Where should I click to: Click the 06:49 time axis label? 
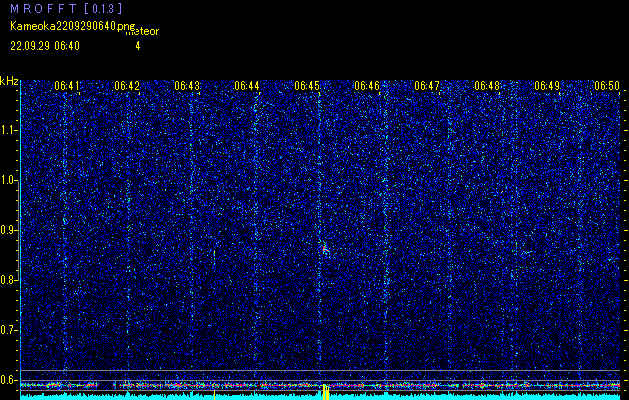(547, 85)
